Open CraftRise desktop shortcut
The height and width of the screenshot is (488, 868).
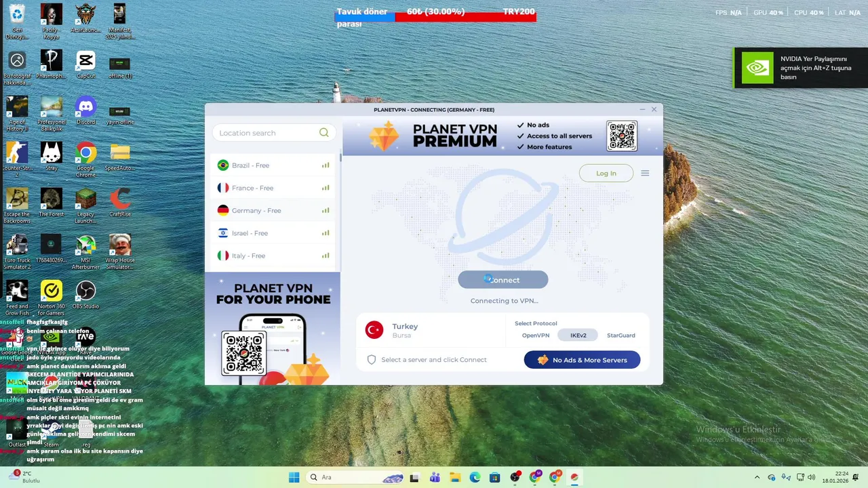point(120,203)
